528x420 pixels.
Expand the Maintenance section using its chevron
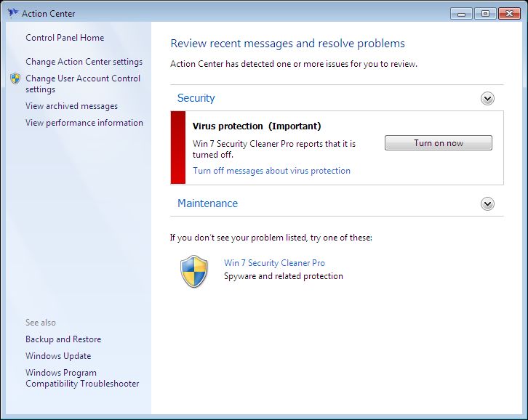487,204
